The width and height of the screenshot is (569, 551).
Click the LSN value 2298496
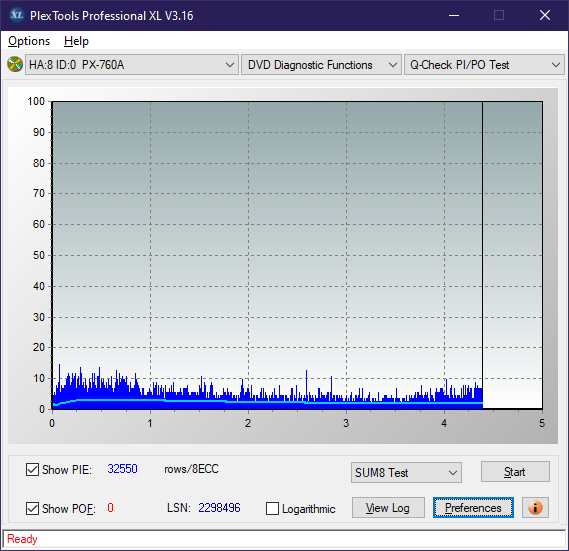(x=219, y=507)
